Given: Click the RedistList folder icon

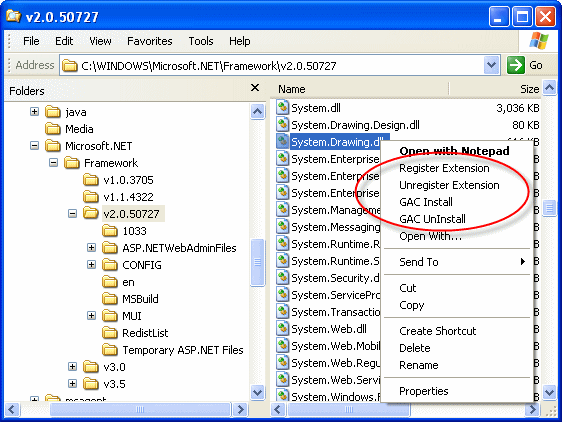Looking at the screenshot, I should tap(110, 332).
